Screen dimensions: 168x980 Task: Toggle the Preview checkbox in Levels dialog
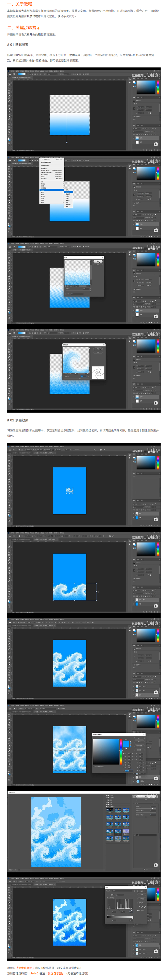[138, 911]
